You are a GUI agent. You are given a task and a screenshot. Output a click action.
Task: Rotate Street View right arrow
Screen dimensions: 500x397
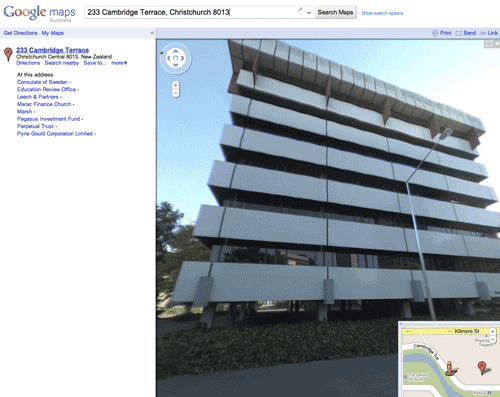[x=183, y=58]
